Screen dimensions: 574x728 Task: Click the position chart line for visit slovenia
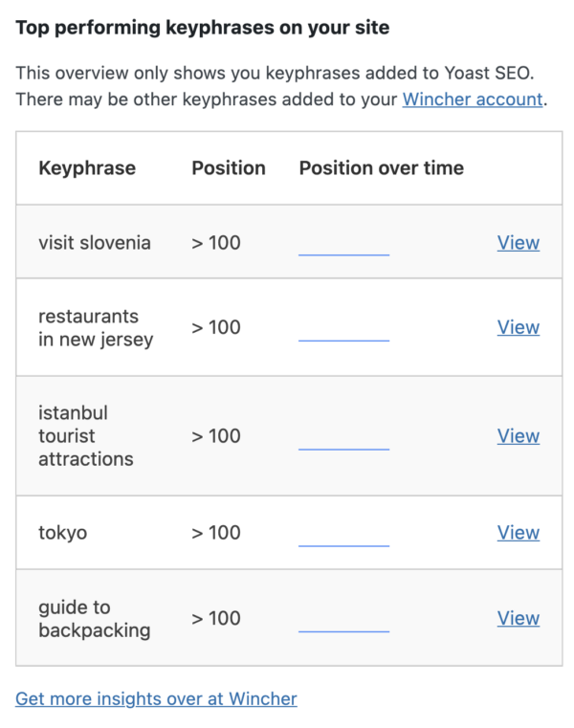tap(344, 254)
